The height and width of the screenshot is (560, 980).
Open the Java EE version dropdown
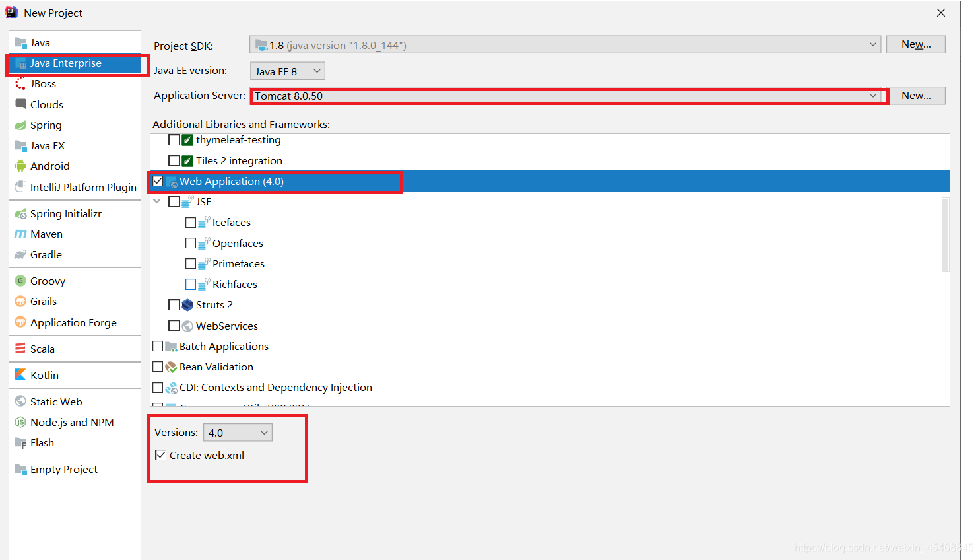click(x=288, y=71)
